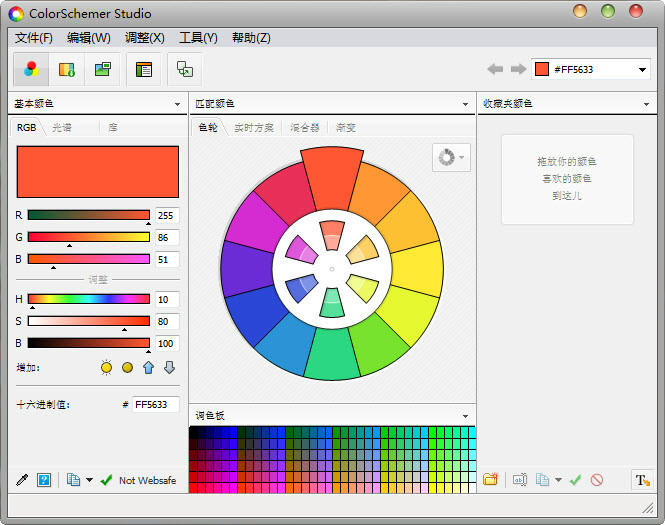Image resolution: width=665 pixels, height=525 pixels.
Task: Click the H value field showing 10
Action: click(167, 299)
